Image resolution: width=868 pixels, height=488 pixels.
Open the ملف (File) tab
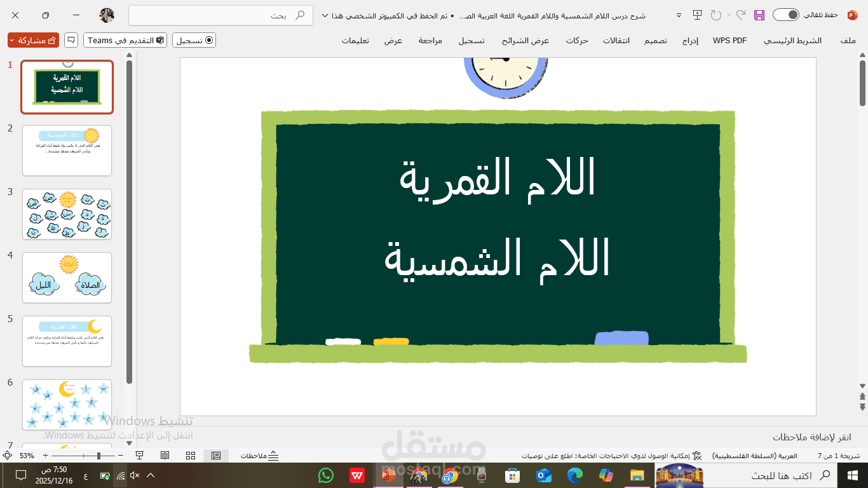click(848, 41)
